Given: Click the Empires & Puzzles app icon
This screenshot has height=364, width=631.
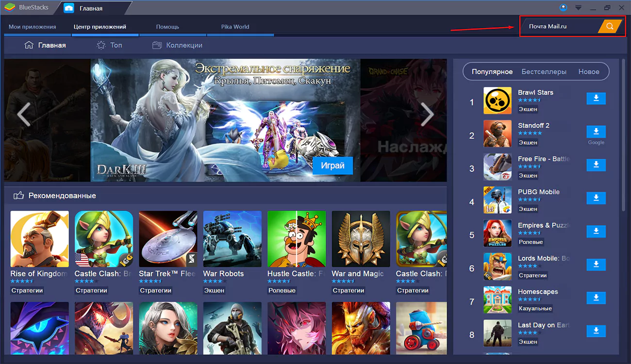Looking at the screenshot, I should click(498, 234).
